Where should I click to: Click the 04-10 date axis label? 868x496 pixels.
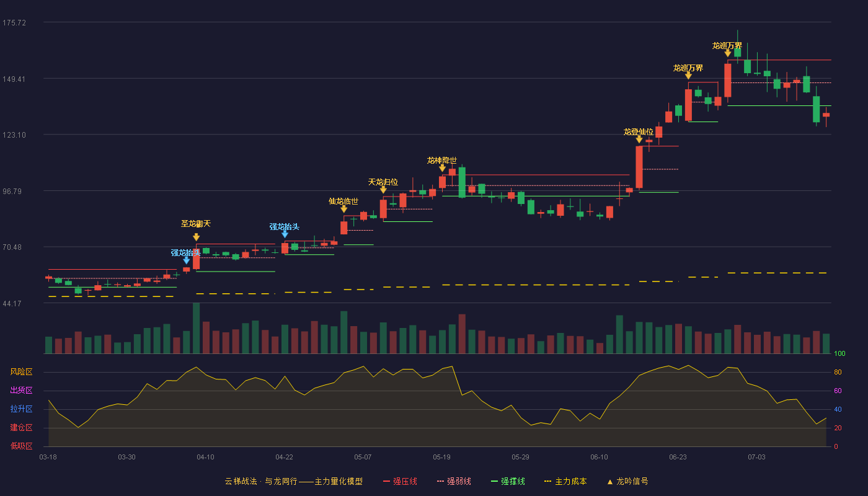click(x=205, y=457)
